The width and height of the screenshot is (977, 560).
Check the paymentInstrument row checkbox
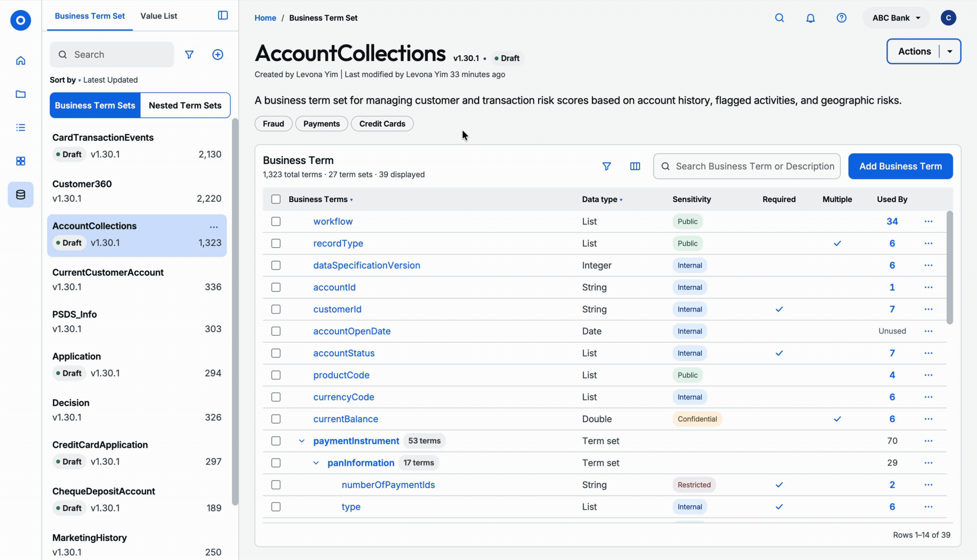click(276, 441)
